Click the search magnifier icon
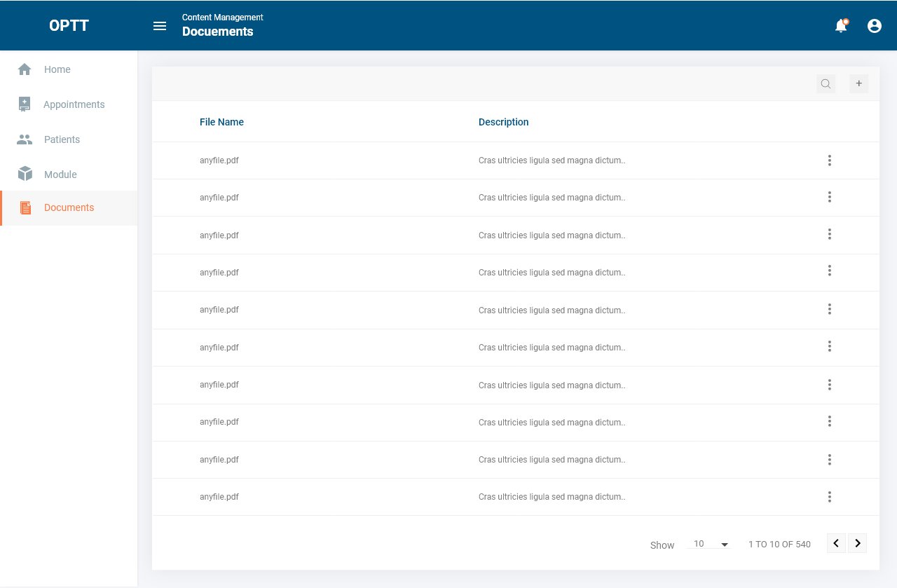This screenshot has height=588, width=897. point(826,84)
